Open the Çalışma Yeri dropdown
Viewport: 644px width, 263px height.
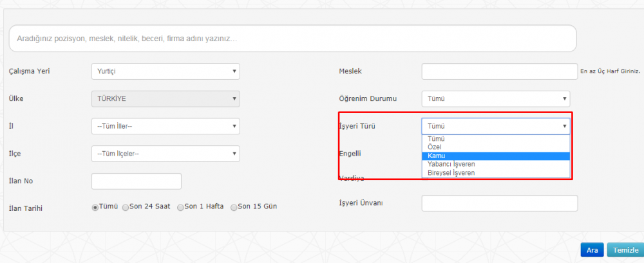166,71
